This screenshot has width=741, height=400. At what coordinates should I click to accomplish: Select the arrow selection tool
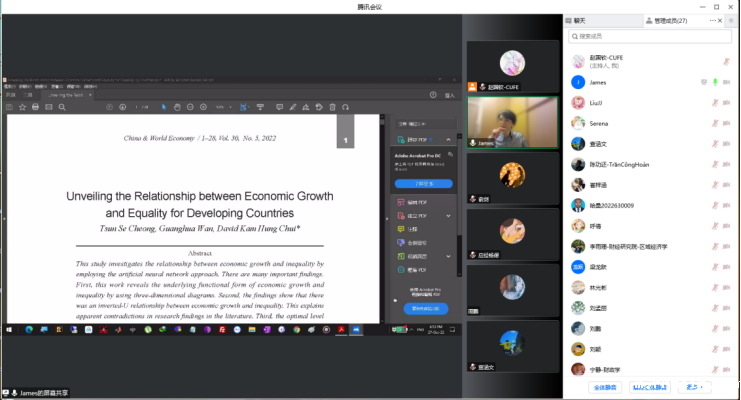coord(164,107)
